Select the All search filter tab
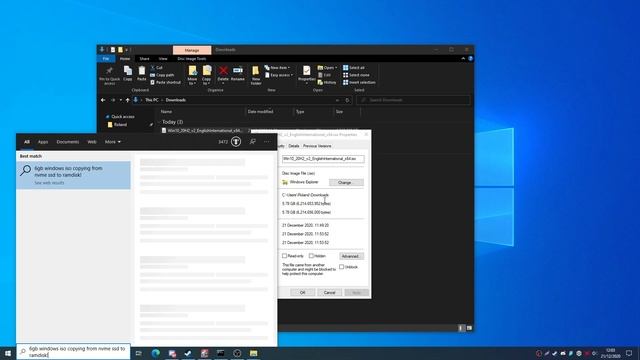The image size is (640, 360). coord(27,142)
